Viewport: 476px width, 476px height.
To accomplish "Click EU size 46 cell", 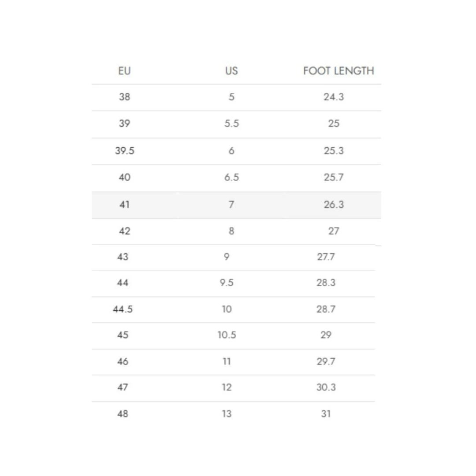I will click(123, 361).
